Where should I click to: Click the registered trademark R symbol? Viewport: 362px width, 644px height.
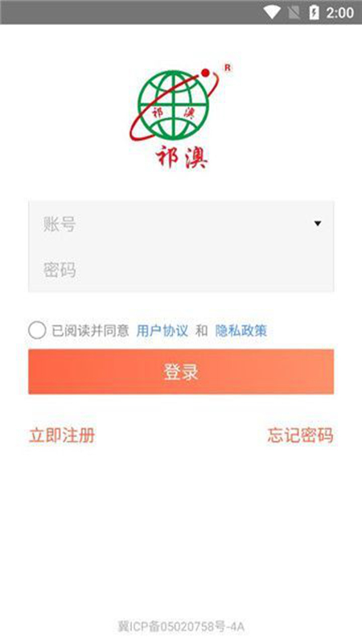[228, 68]
